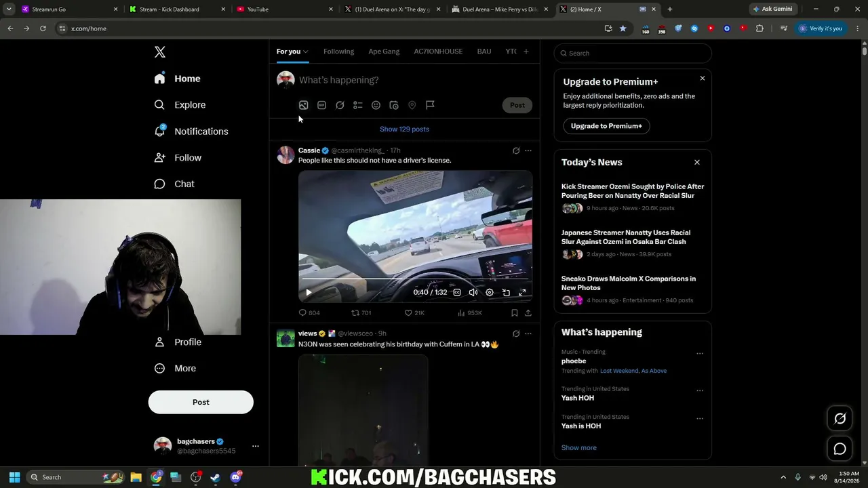The image size is (868, 488).
Task: Switch to the YouTube browser tab
Action: tap(283, 9)
